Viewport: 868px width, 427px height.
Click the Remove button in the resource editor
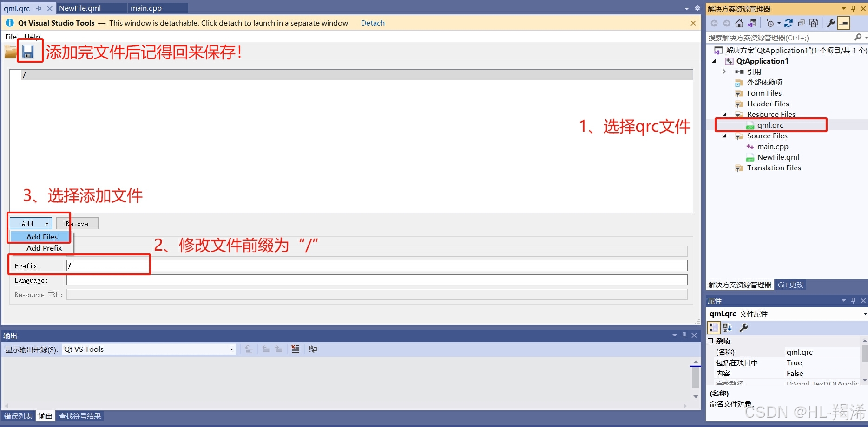tap(77, 223)
